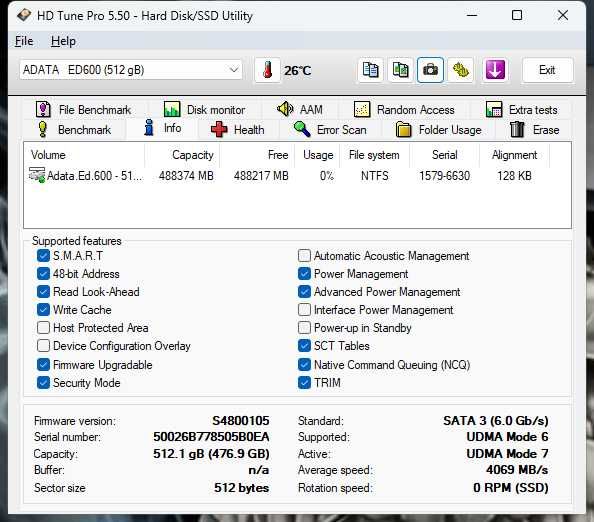Click the 4069 MB/s average speed value
The image size is (594, 522).
click(517, 470)
